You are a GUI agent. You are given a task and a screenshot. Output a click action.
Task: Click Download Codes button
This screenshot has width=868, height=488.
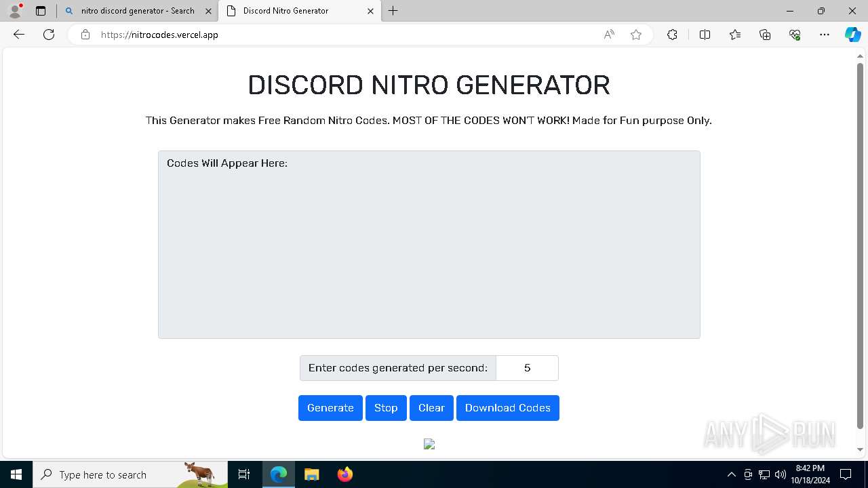[x=508, y=408]
